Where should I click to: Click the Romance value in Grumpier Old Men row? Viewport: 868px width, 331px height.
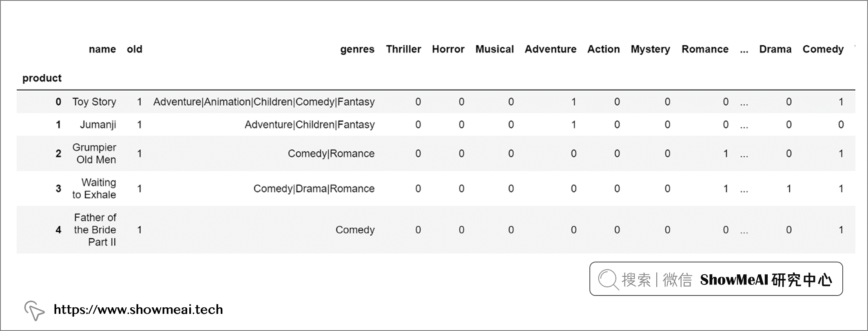(x=726, y=153)
